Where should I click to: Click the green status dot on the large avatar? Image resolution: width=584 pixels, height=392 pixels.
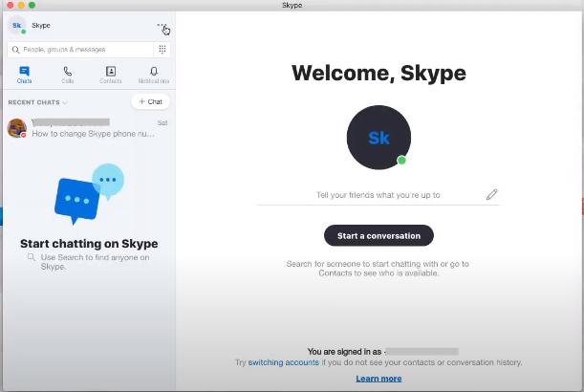(401, 161)
